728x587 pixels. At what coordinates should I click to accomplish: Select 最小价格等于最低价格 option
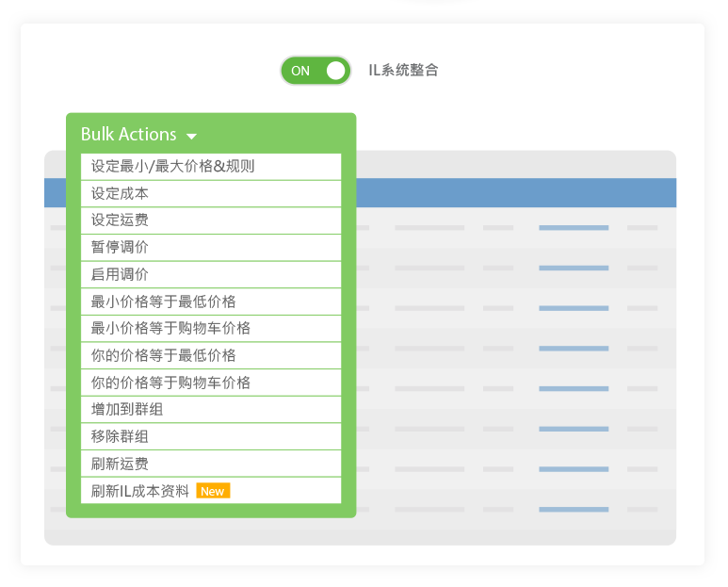163,302
